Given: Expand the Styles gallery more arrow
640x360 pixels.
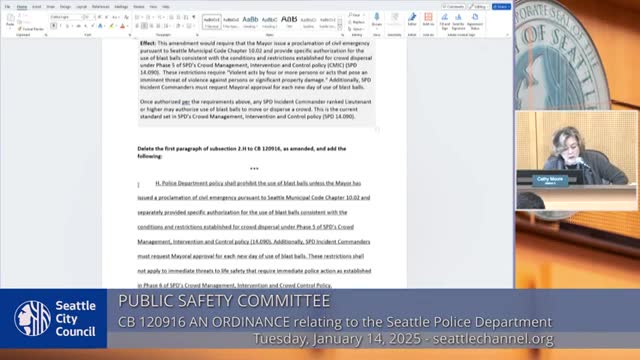Looking at the screenshot, I should (340, 28).
